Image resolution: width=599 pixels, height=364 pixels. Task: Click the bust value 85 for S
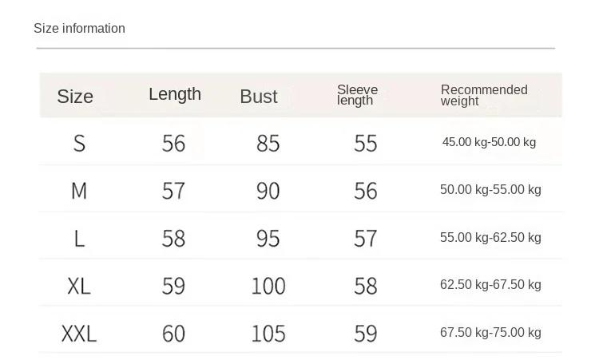pyautogui.click(x=268, y=143)
